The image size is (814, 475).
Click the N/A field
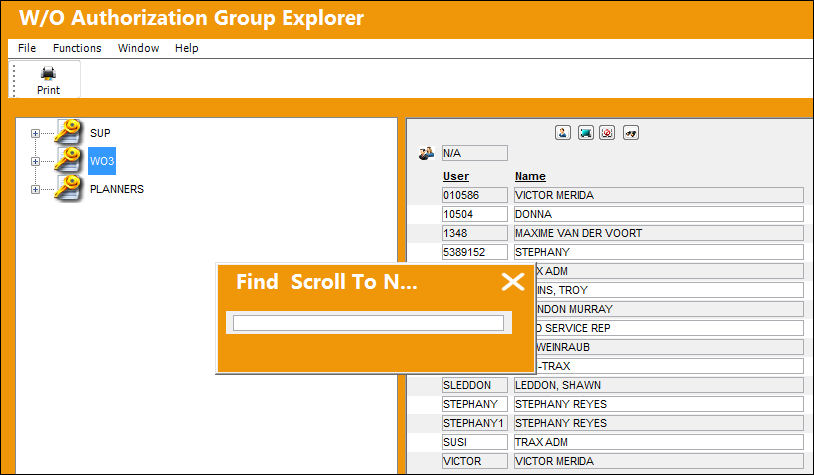[x=474, y=153]
